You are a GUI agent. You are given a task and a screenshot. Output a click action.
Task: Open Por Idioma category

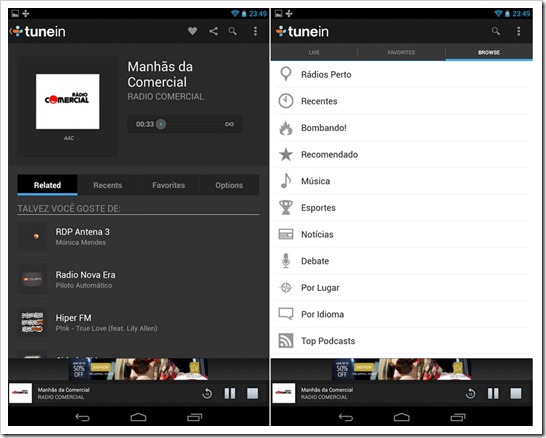click(402, 314)
